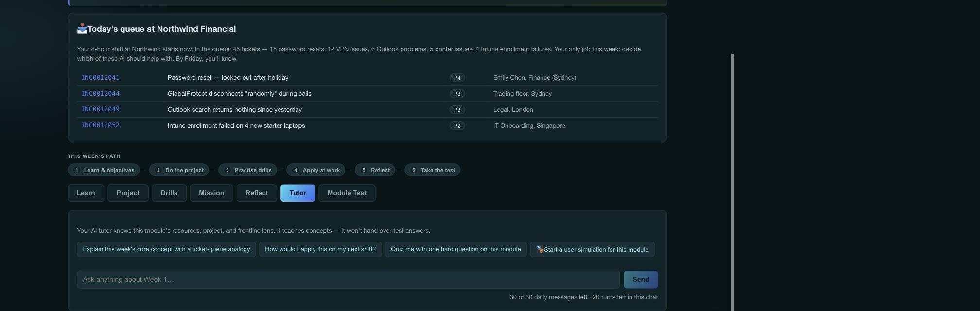Click the P3 badge for the Outlook ticket
This screenshot has width=980, height=311.
pyautogui.click(x=457, y=110)
